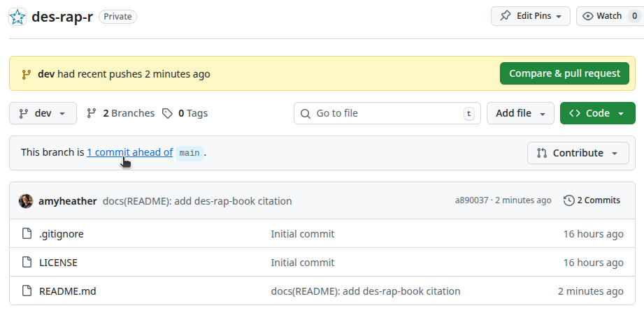The image size is (644, 315).
Task: Click the branch icon in the recent pushes banner
Action: [x=27, y=74]
